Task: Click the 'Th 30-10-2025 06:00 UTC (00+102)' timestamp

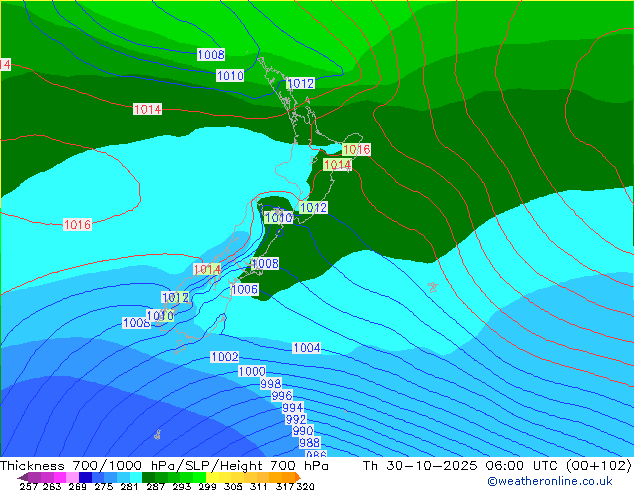Action: pos(497,466)
